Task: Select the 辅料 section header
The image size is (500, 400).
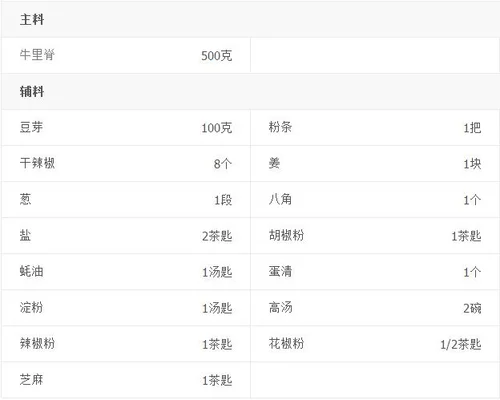Action: tap(32, 91)
